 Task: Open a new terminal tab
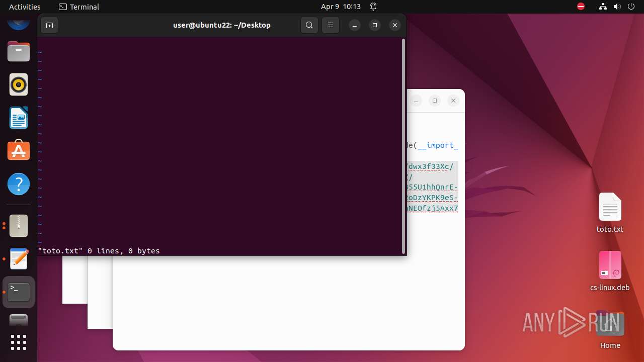49,25
